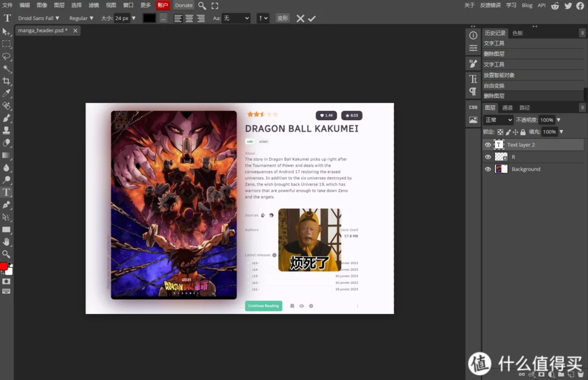Open the Reddit link icon
This screenshot has height=380, width=588.
point(555,6)
